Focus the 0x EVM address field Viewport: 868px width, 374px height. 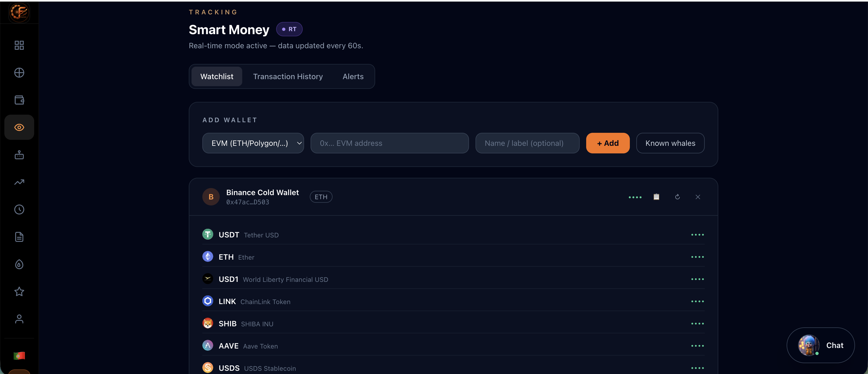(390, 143)
